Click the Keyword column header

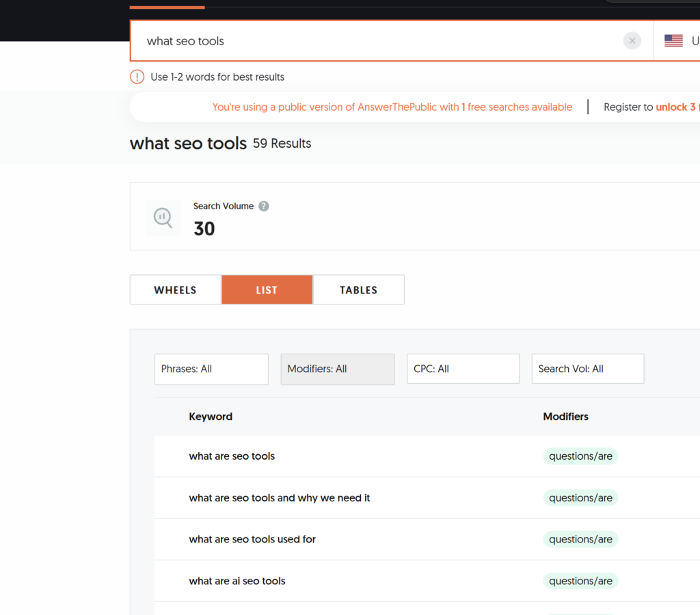pyautogui.click(x=211, y=417)
